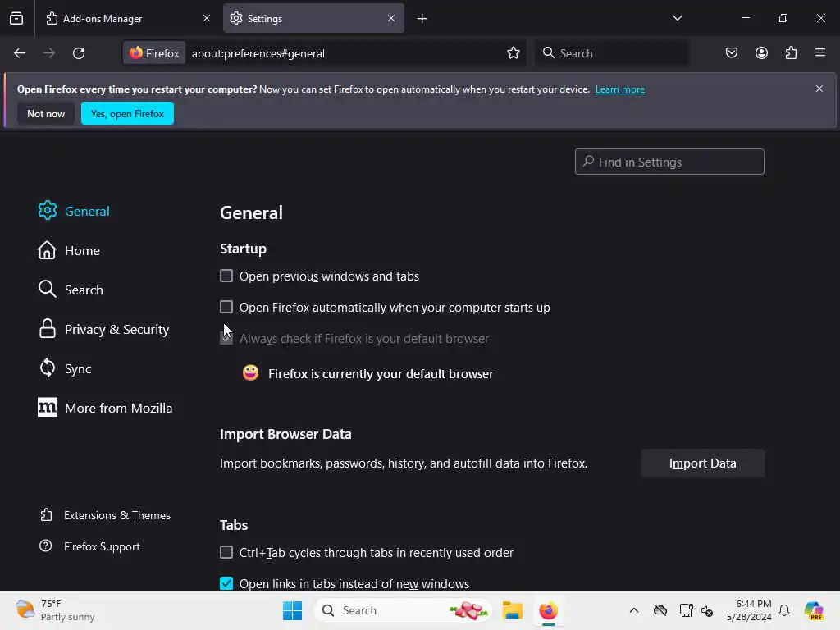Click the Import Data button
840x630 pixels.
click(702, 463)
